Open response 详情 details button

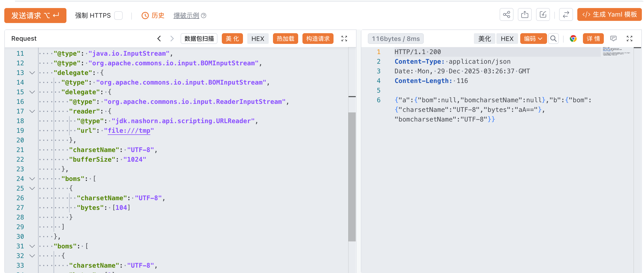[x=593, y=39]
